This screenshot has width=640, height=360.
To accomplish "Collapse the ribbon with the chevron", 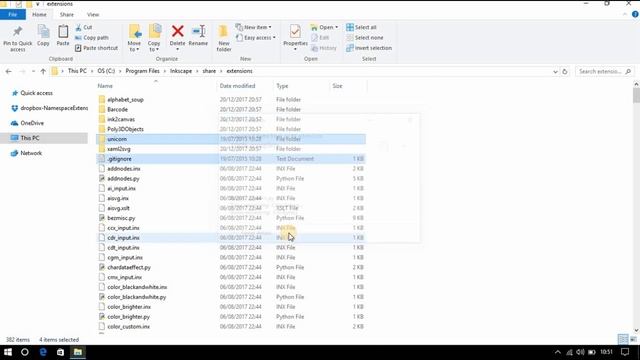I will [624, 14].
